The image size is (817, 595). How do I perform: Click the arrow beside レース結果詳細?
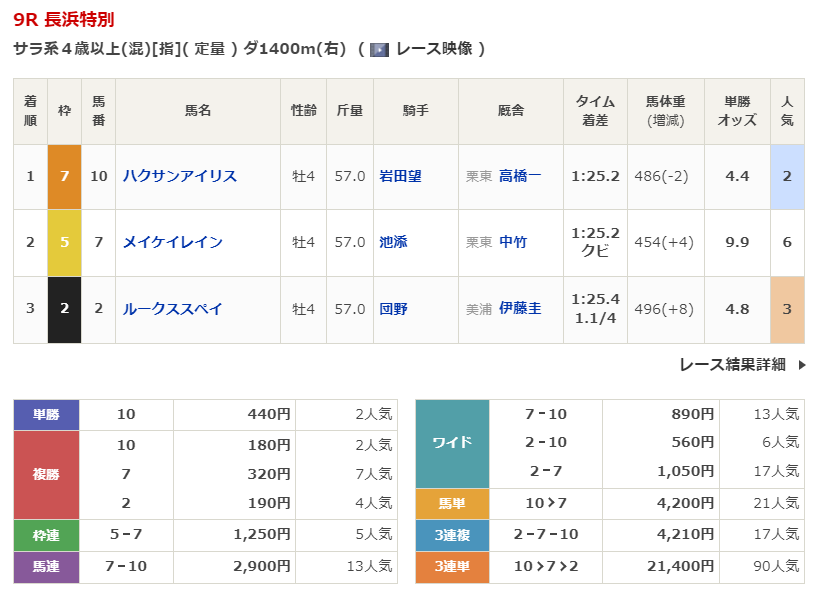[802, 365]
